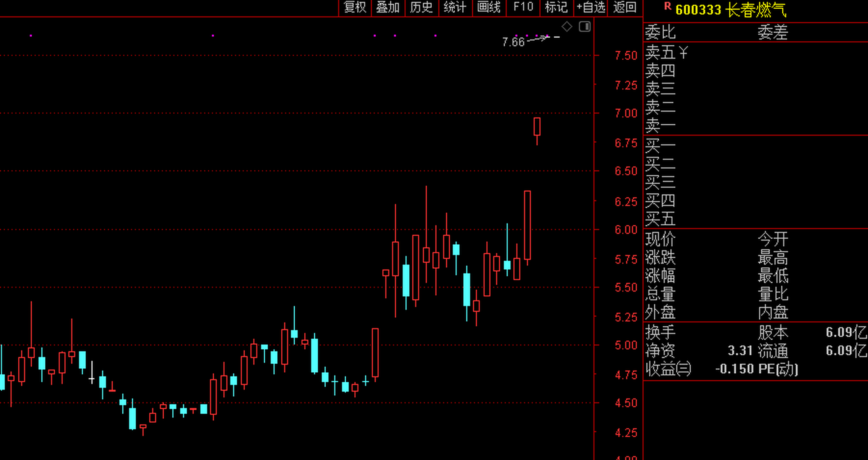Click the 股本 label

(x=773, y=332)
